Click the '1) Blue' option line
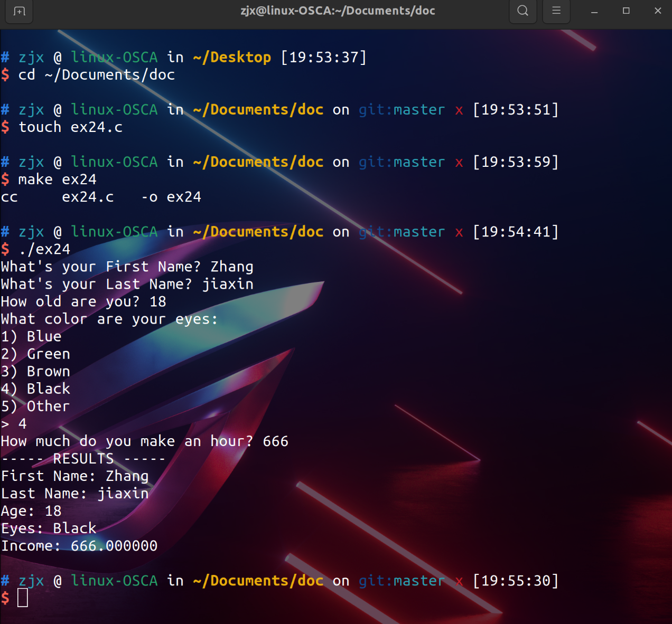672x624 pixels. [31, 337]
